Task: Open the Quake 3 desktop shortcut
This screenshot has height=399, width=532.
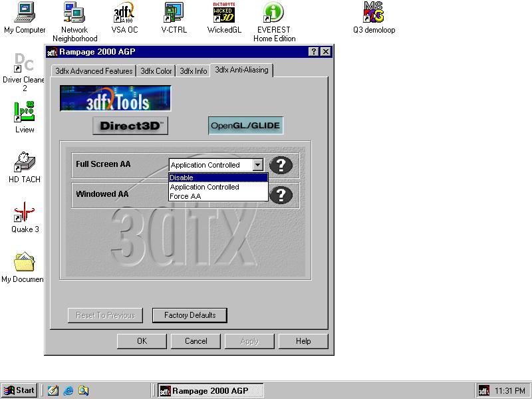Action: (25, 212)
